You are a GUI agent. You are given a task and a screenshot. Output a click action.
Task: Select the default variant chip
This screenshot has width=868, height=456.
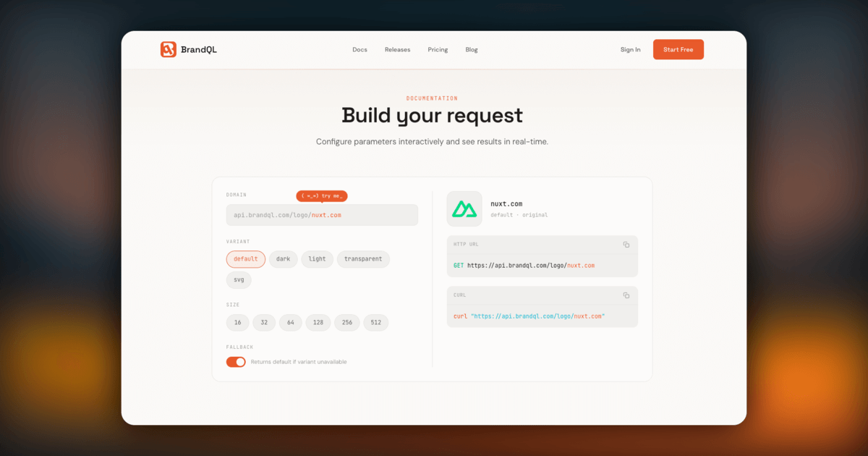pyautogui.click(x=246, y=259)
